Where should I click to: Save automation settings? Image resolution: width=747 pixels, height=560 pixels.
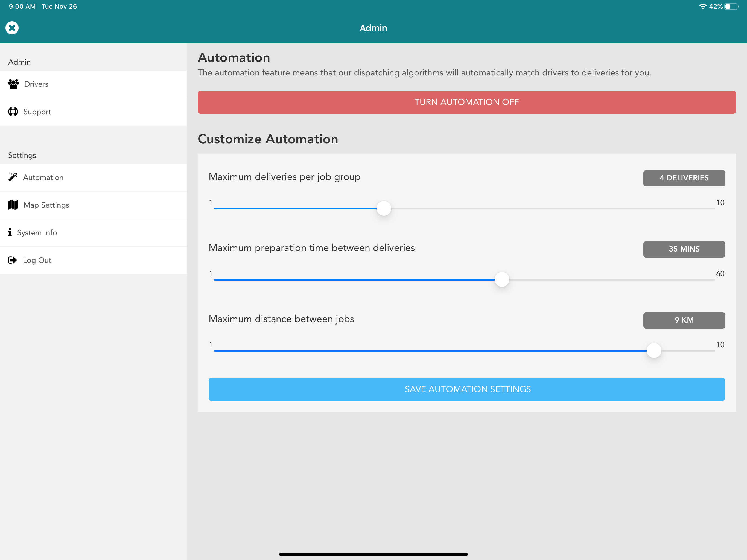(466, 389)
